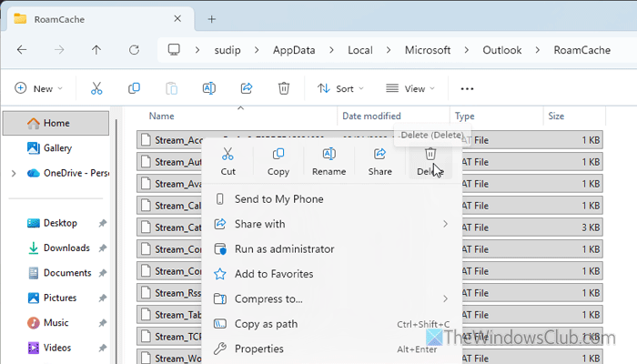Go to AppData in the breadcrumb
The width and height of the screenshot is (637, 364).
(294, 50)
